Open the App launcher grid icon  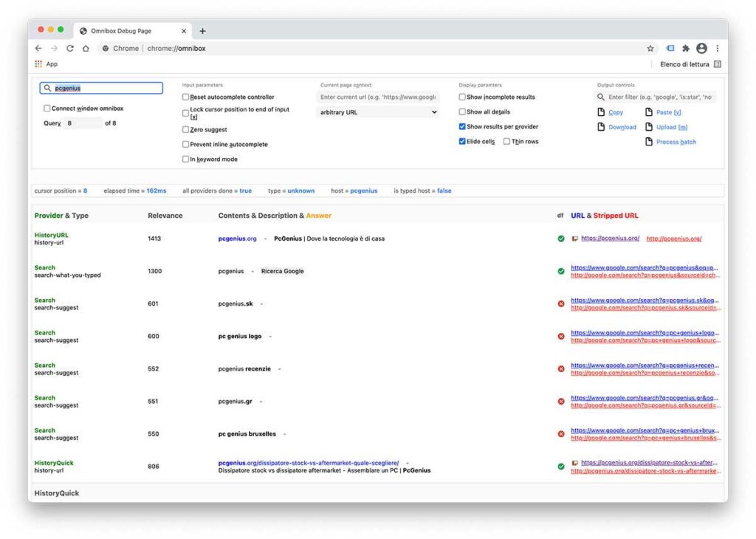[38, 64]
